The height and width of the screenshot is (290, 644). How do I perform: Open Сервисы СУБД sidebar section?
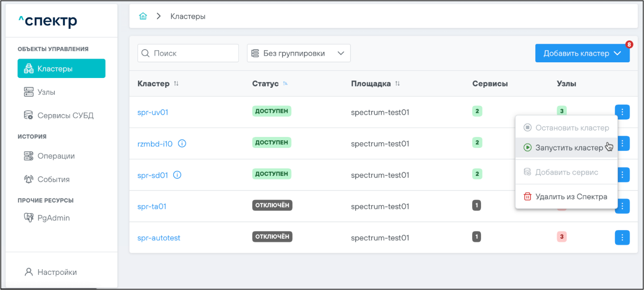coord(65,115)
